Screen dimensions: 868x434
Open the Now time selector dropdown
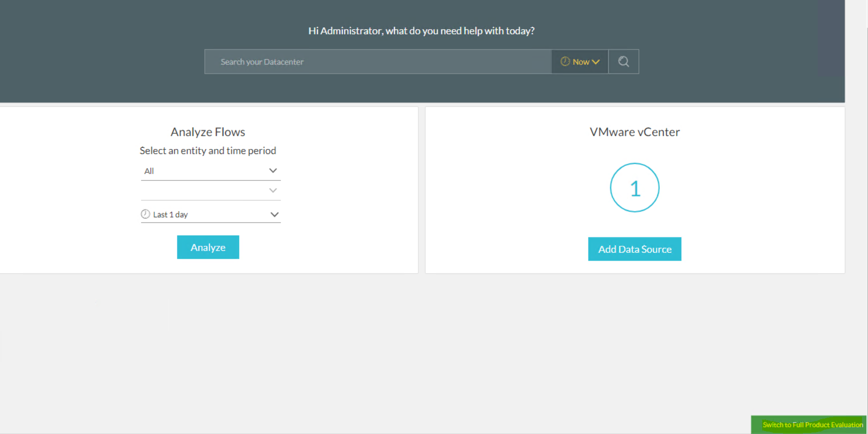click(580, 62)
